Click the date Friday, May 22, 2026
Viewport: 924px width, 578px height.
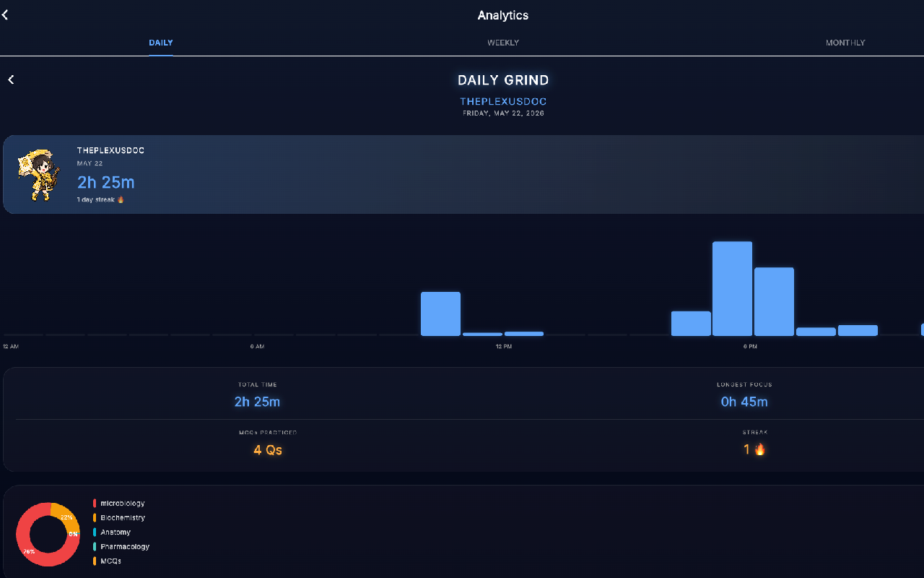[x=503, y=113]
